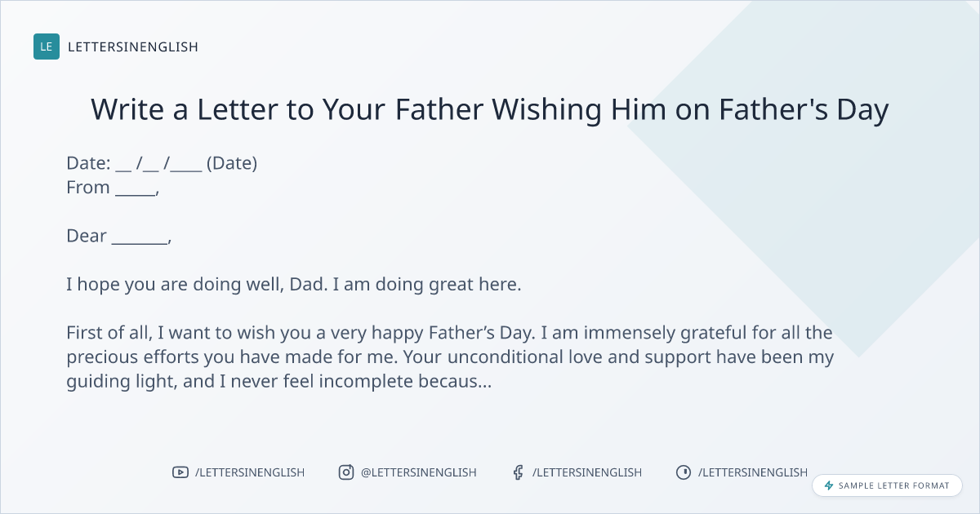Click the round icon after the Facebook handle
Image resolution: width=980 pixels, height=514 pixels.
pyautogui.click(x=684, y=472)
